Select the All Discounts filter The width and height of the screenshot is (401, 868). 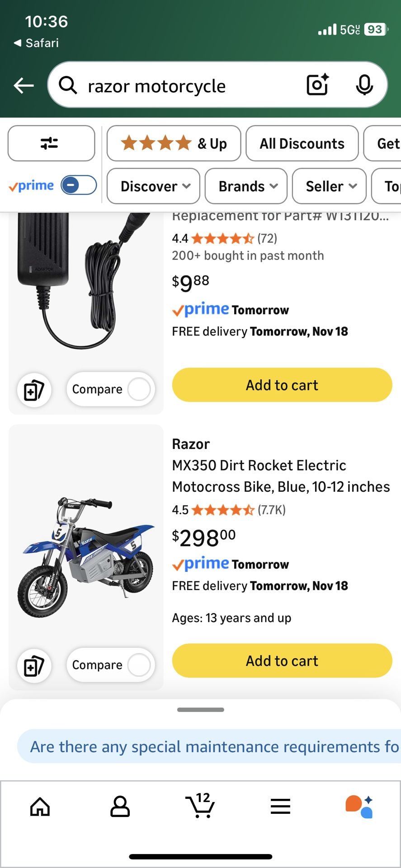coord(302,143)
